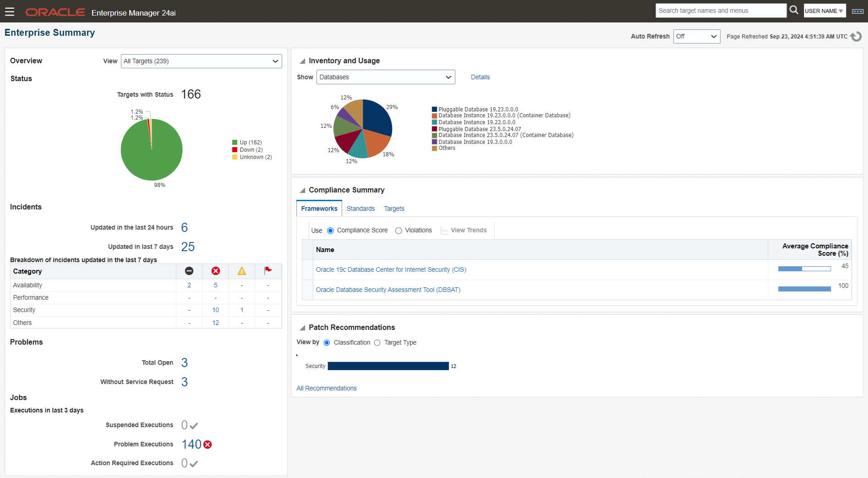Click the View Trends chart icon
The image size is (868, 478).
pyautogui.click(x=444, y=231)
